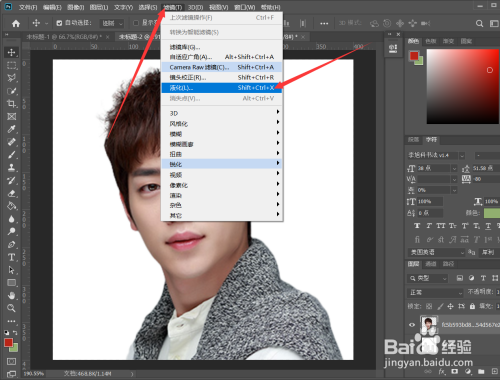Expand the Move tool preset picker arrow
Image resolution: width=500 pixels, height=380 pixels.
[46, 23]
